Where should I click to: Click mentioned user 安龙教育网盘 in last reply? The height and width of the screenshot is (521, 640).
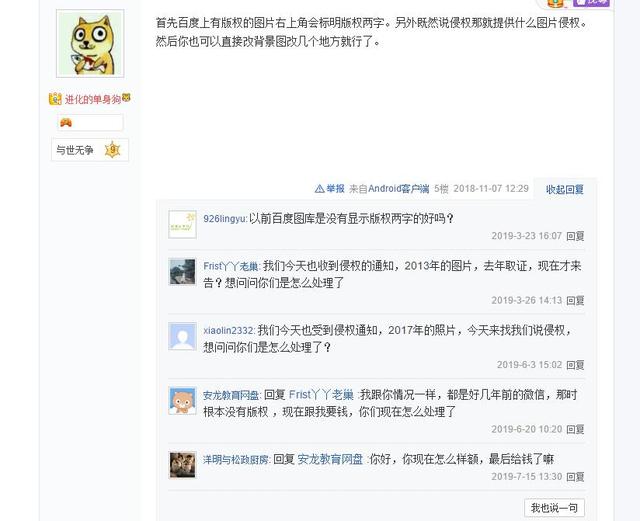330,459
